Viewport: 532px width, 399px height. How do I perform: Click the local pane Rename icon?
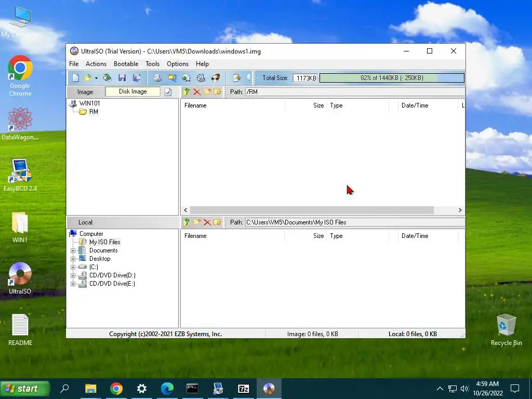pyautogui.click(x=218, y=222)
